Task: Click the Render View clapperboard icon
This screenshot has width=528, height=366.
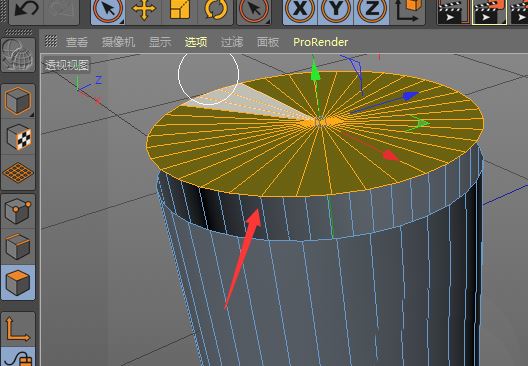Action: pos(453,11)
